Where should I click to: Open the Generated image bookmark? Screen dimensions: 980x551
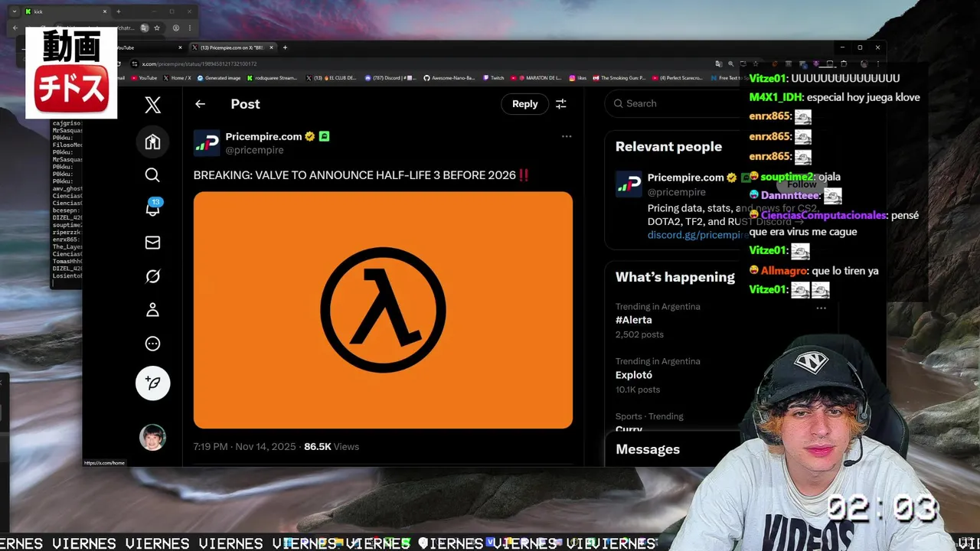tap(219, 77)
